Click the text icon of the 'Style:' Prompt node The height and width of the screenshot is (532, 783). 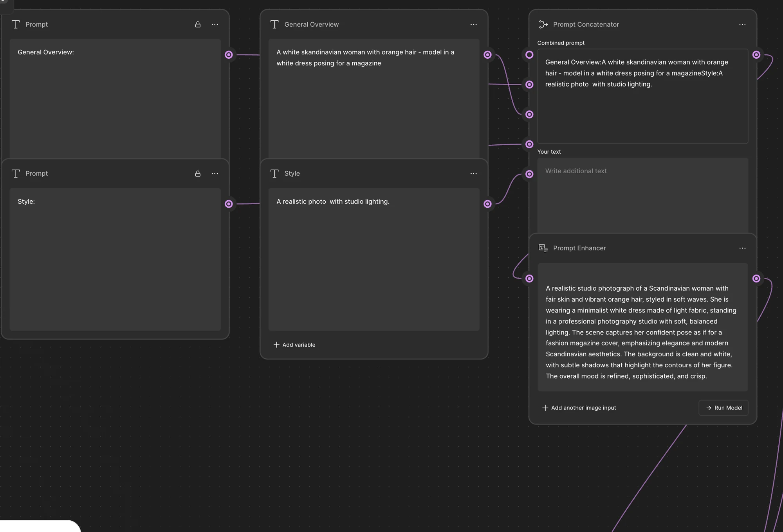coord(16,173)
